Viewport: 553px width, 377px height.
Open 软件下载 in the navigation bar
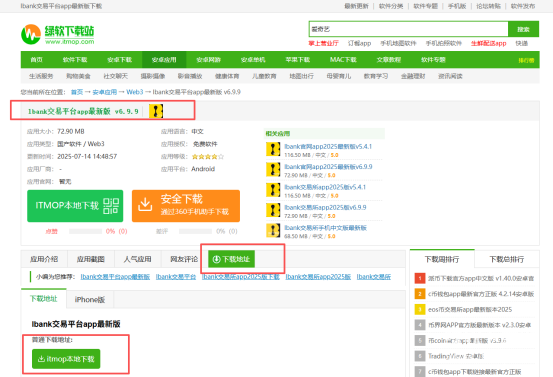pyautogui.click(x=75, y=60)
